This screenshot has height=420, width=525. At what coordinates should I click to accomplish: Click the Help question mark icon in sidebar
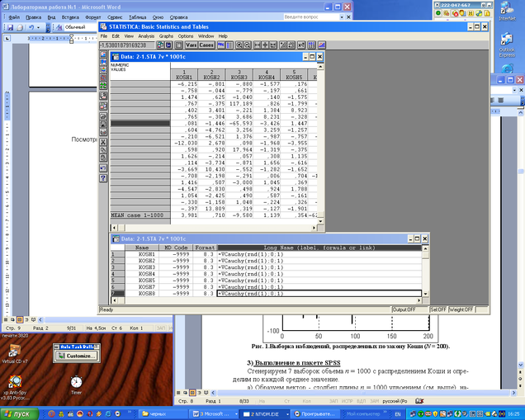point(104,177)
